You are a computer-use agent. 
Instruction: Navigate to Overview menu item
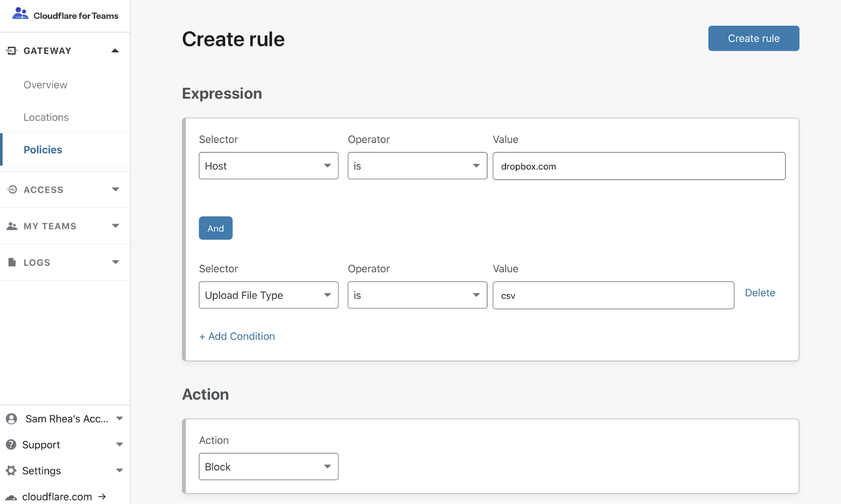(x=45, y=84)
